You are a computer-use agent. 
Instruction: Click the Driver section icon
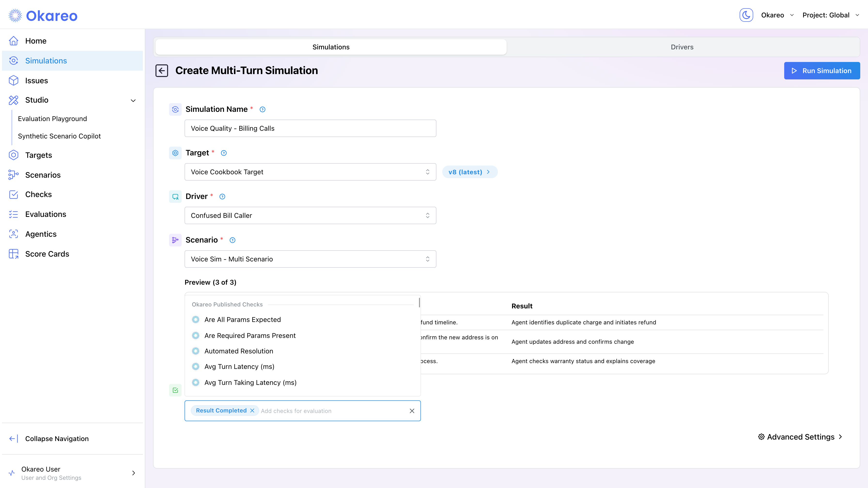point(175,196)
